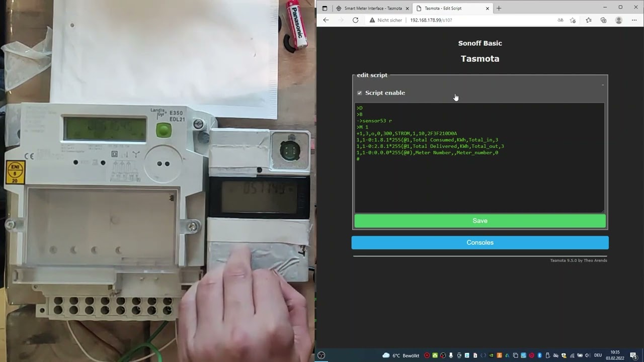Click the OBS icon in the taskbar
The width and height of the screenshot is (644, 362).
(x=321, y=355)
